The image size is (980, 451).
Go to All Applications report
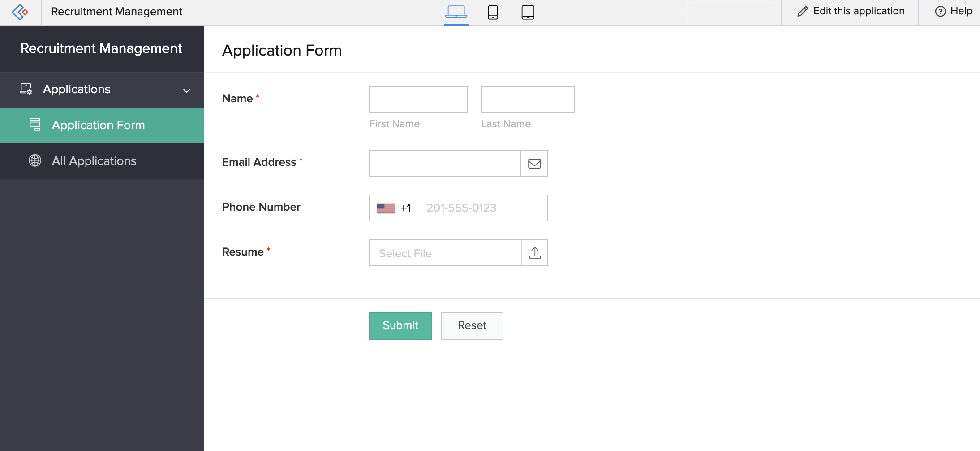point(94,161)
